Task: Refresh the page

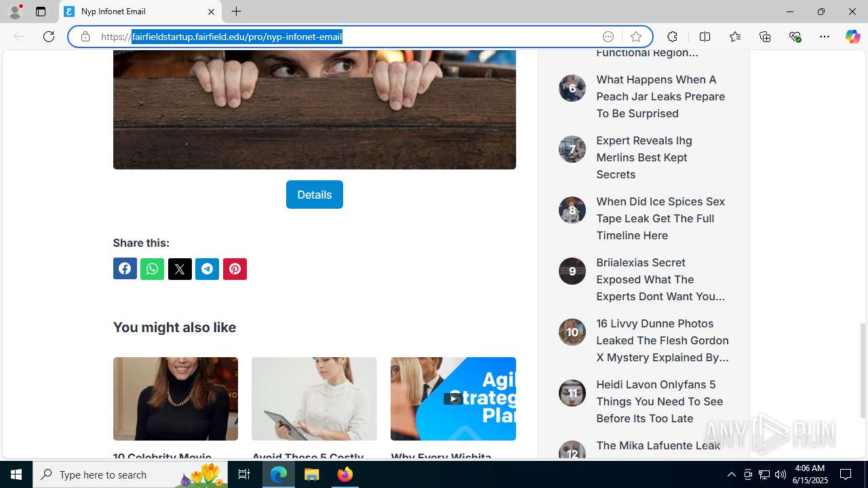Action: [49, 37]
